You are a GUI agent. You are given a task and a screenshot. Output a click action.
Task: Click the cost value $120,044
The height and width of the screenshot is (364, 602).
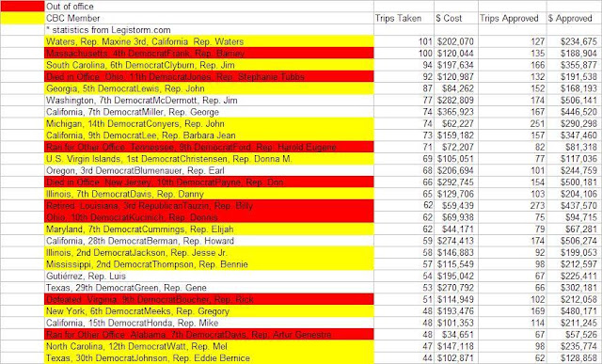[455, 54]
